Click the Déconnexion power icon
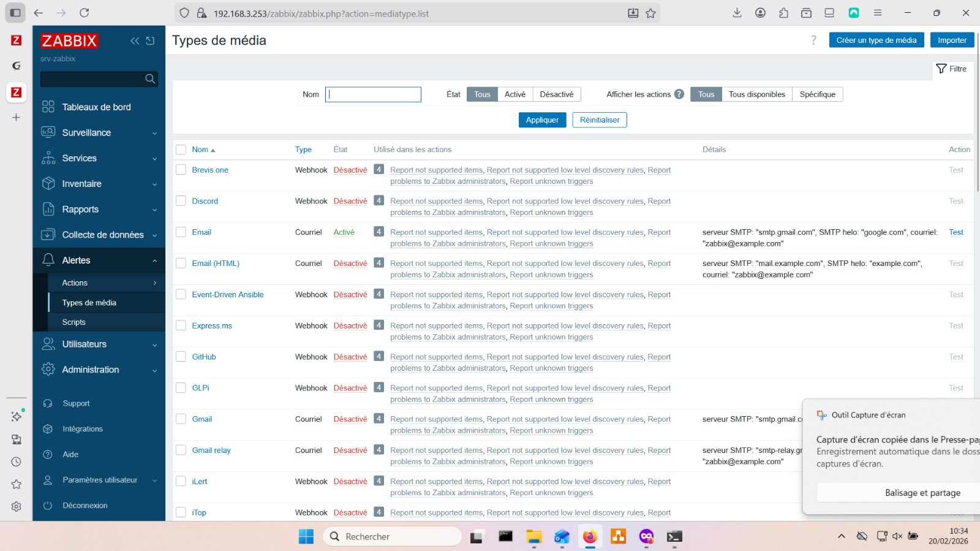 click(48, 506)
